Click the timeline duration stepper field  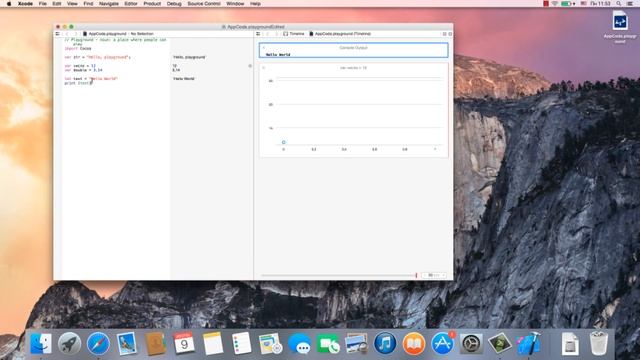click(433, 276)
